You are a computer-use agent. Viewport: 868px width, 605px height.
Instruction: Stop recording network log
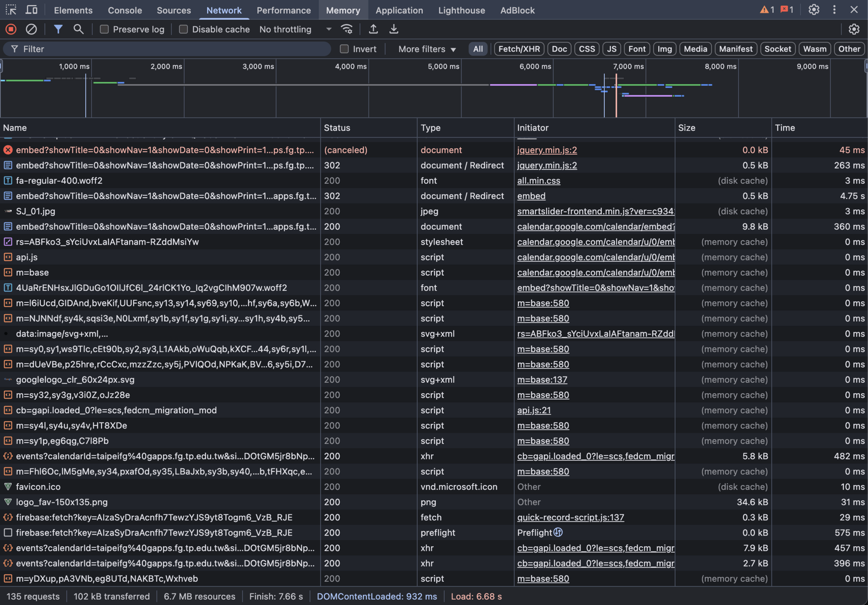11,29
